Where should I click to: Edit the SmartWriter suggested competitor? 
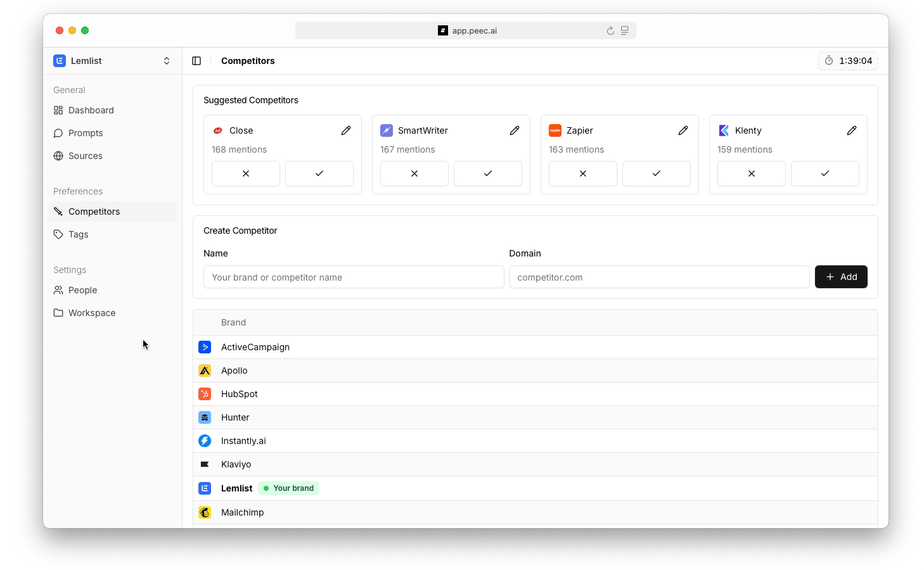(x=515, y=130)
